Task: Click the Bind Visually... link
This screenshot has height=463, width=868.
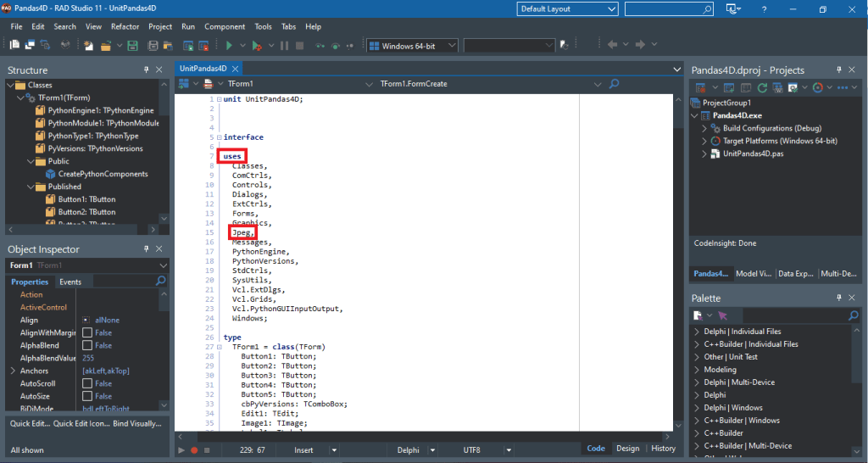Action: click(x=137, y=423)
